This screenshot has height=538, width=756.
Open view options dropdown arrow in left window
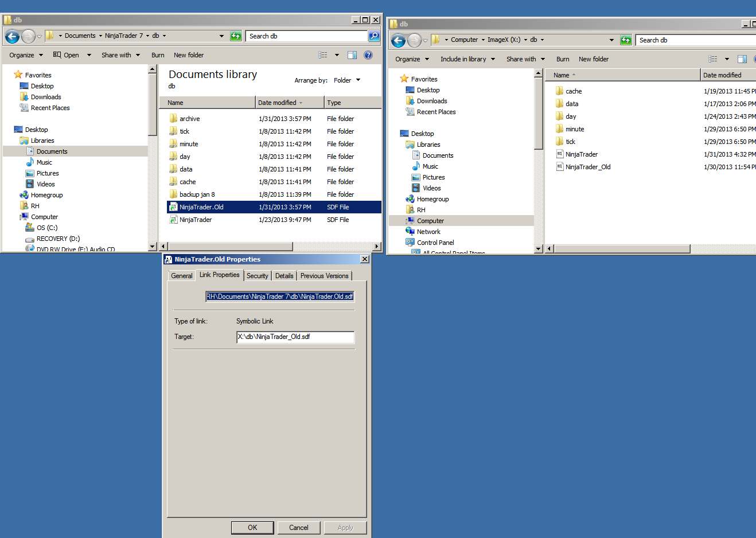337,55
